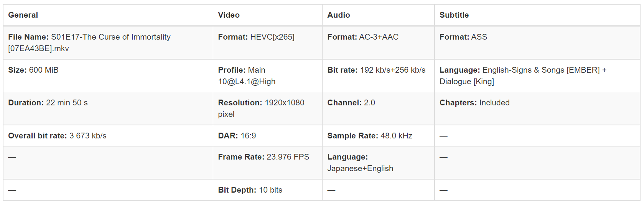
Task: Click the General column header
Action: [x=23, y=15]
